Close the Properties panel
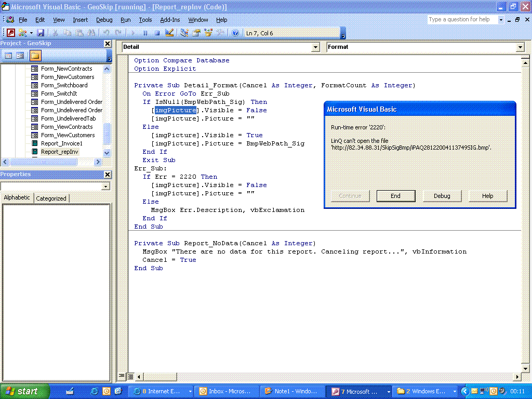The height and width of the screenshot is (399, 532). point(108,175)
